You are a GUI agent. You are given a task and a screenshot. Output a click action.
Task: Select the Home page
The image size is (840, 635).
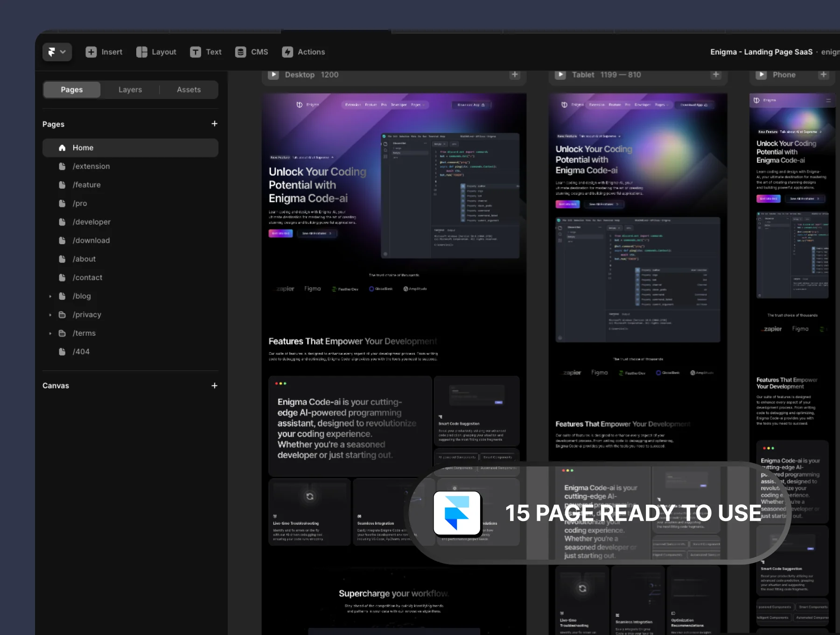coord(130,148)
